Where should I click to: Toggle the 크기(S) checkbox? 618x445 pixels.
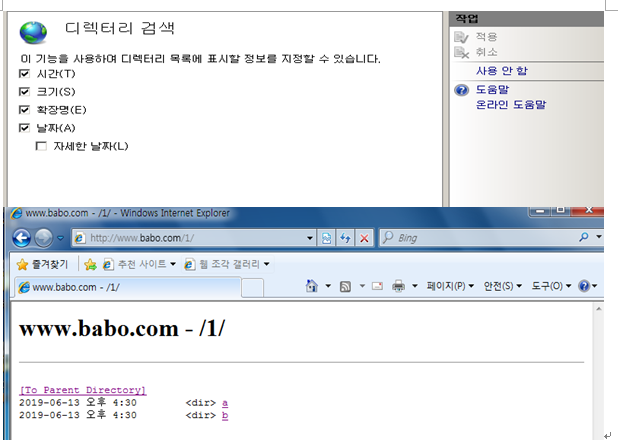tap(24, 92)
